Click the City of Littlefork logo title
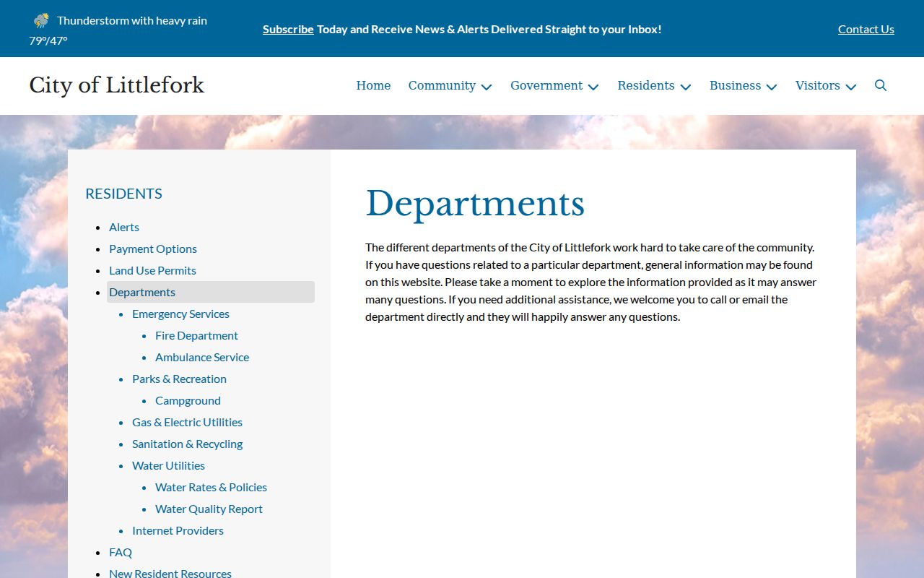This screenshot has height=578, width=924. [117, 85]
